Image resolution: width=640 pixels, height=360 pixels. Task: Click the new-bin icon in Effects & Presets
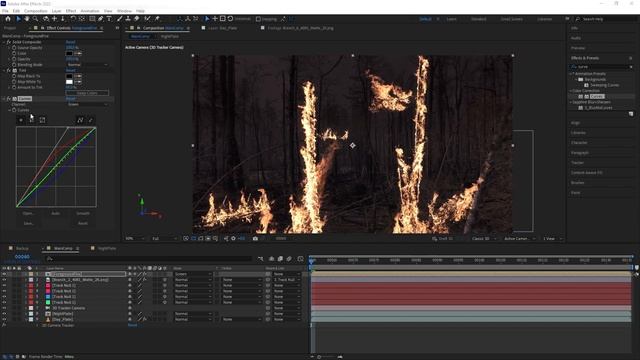[631, 114]
